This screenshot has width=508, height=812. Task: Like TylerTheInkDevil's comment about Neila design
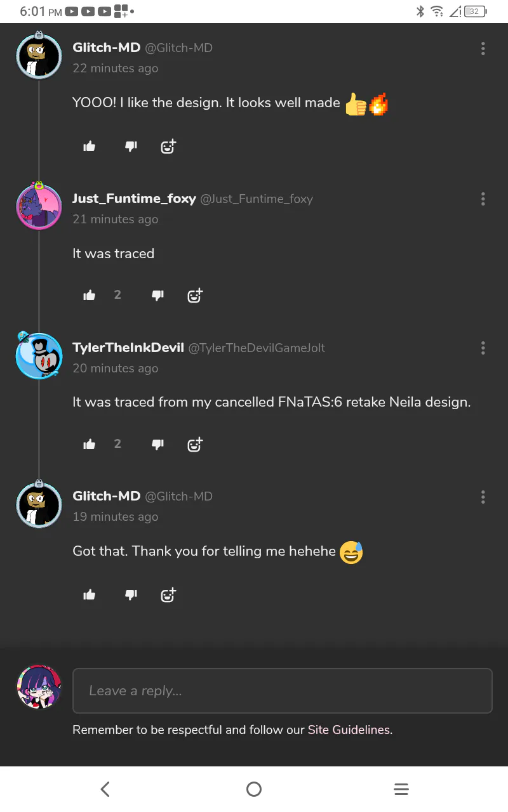[90, 444]
